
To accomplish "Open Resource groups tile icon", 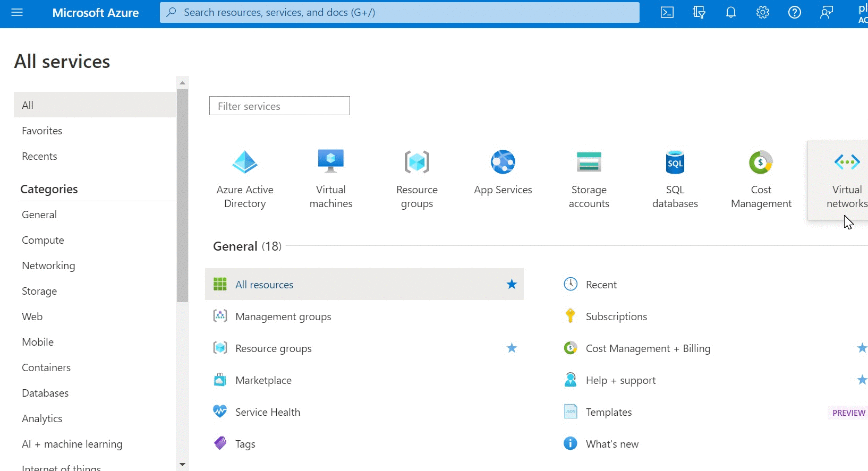I will click(417, 162).
